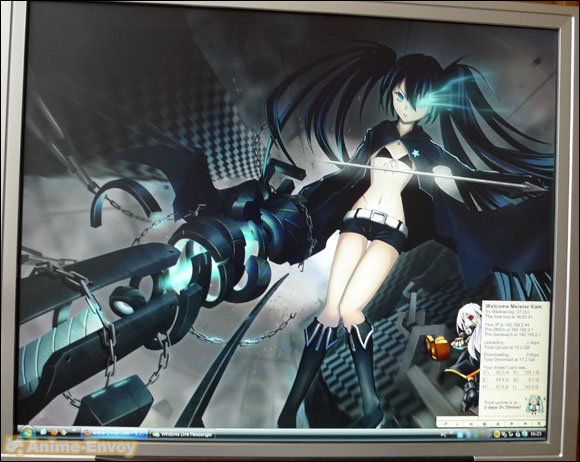580x462 pixels.
Task: Click the H: drive entry in the widget
Action: [495, 387]
